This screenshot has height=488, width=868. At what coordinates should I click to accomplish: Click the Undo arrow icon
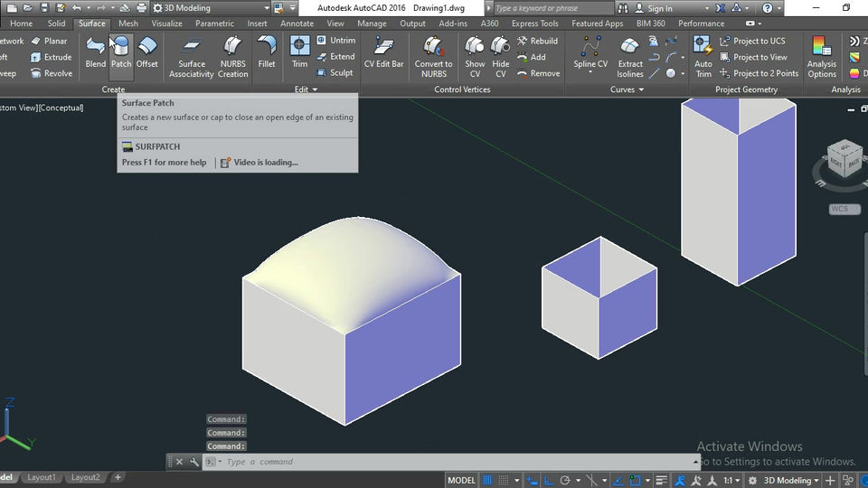click(76, 8)
